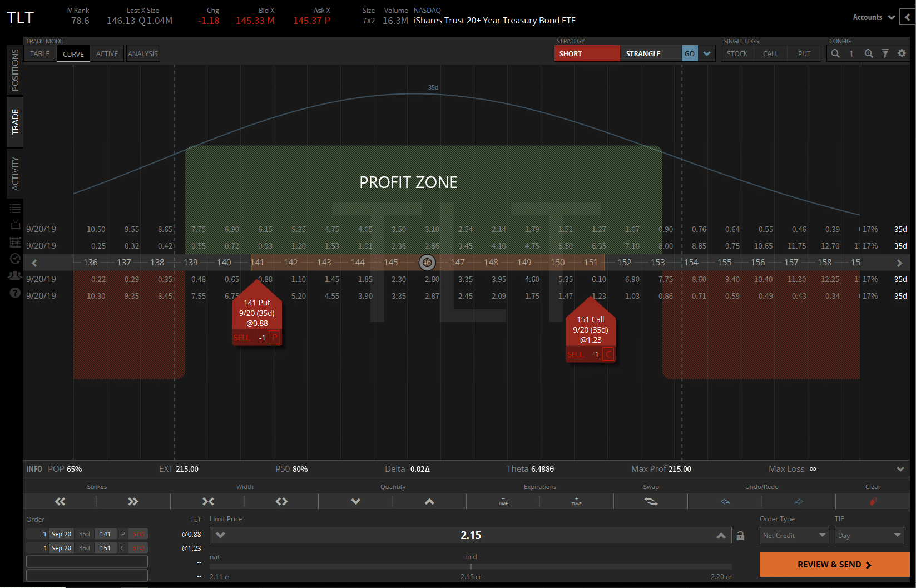Screen dimensions: 916x588
Task: Click the Undo arrow in bottom toolbar
Action: 724,501
